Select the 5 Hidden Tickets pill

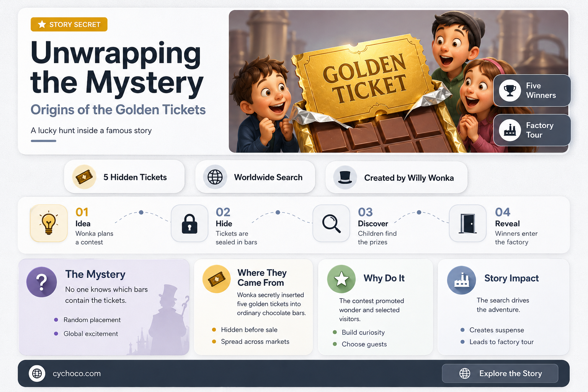click(124, 177)
